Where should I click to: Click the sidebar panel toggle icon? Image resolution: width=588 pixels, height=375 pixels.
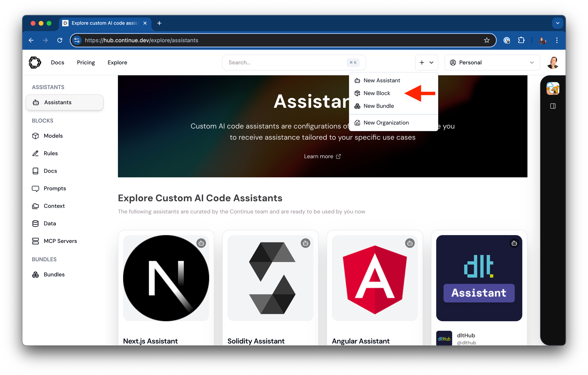553,106
